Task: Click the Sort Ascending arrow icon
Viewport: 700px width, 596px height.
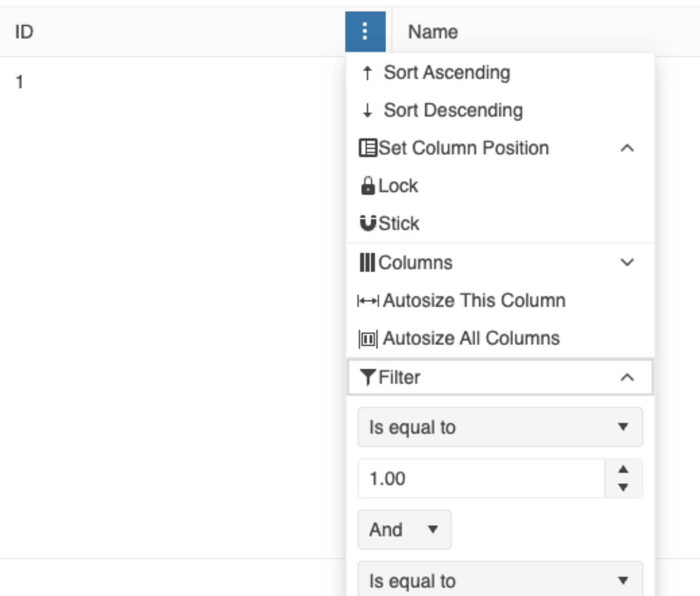Action: pyautogui.click(x=367, y=73)
